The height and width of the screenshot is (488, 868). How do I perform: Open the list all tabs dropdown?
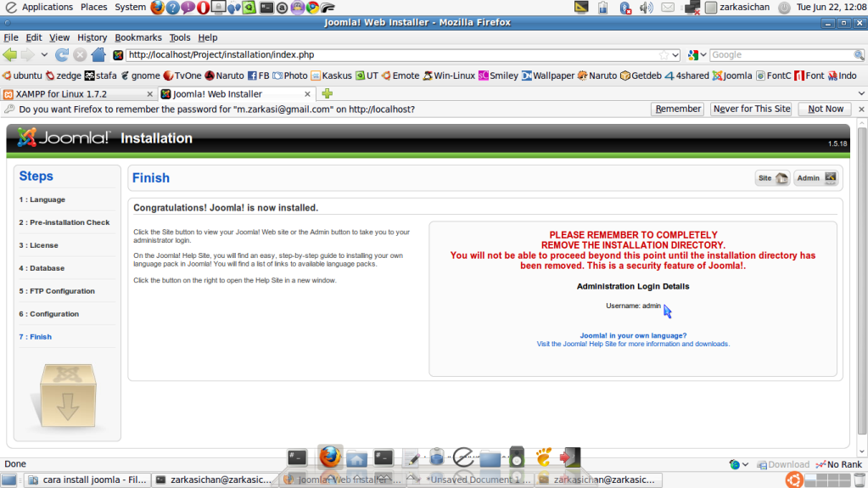coord(861,93)
